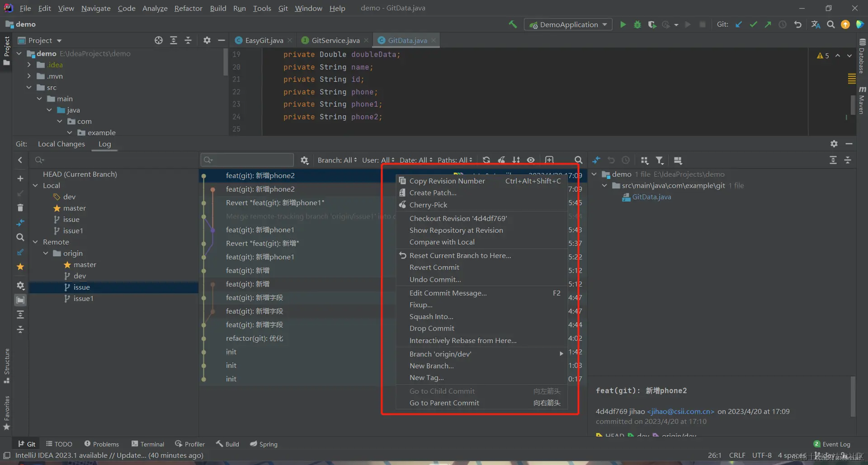This screenshot has height=465, width=868.
Task: Click the commit details vertical scrollbar
Action: [853, 396]
